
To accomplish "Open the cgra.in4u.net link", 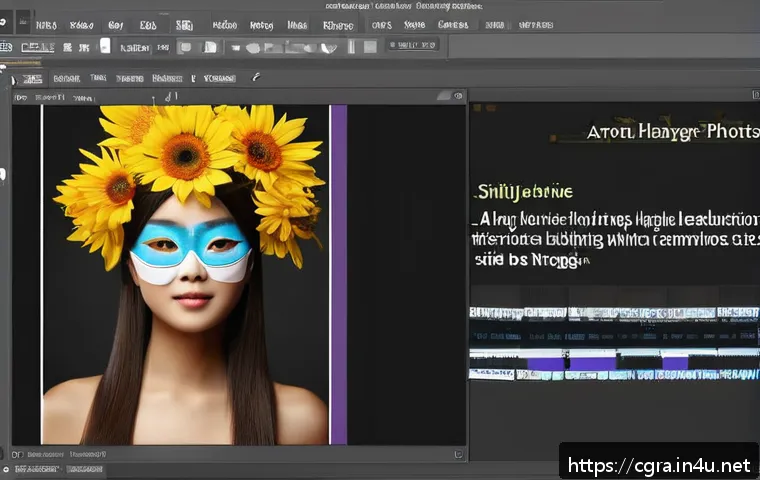I will click(659, 465).
